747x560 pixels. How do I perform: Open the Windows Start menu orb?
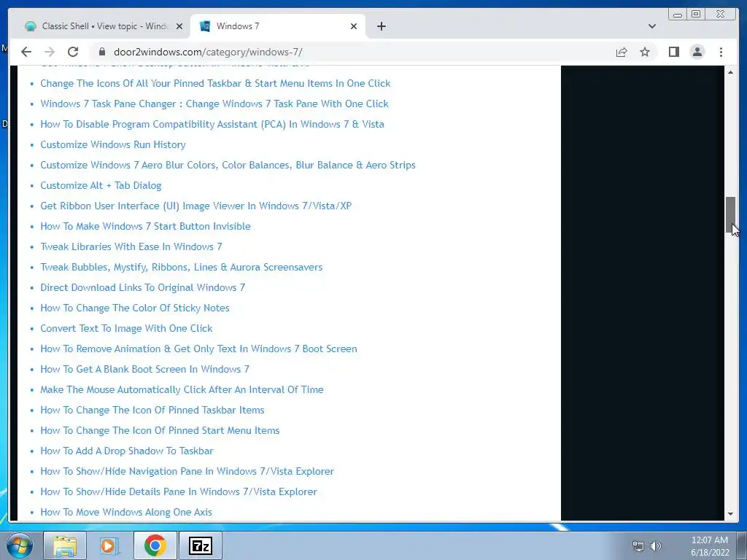point(20,545)
